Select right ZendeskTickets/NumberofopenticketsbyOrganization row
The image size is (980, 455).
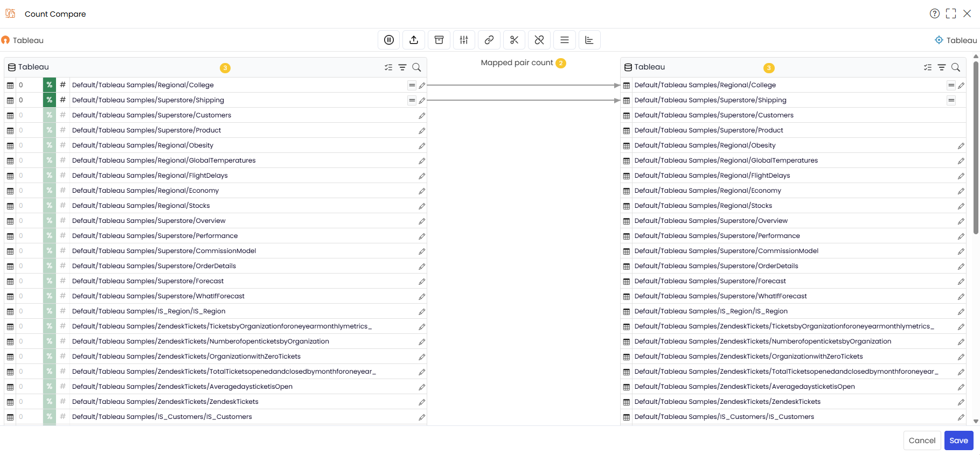click(793, 341)
